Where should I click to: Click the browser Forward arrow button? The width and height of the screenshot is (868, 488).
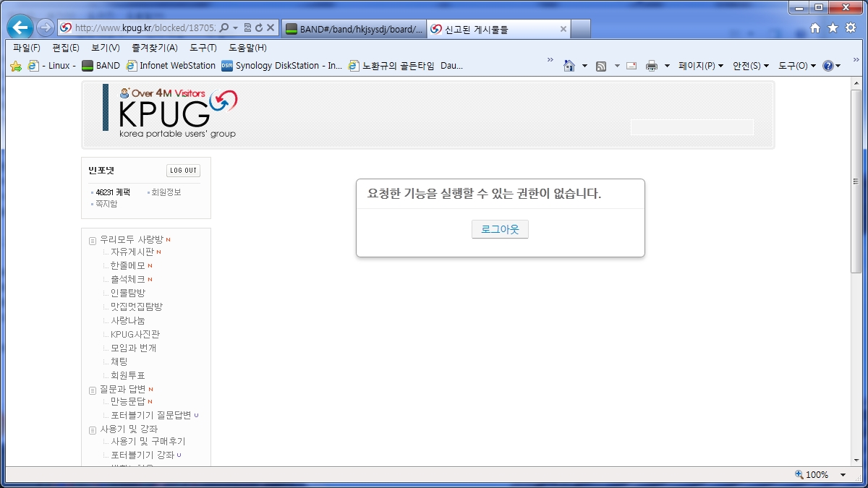(46, 27)
